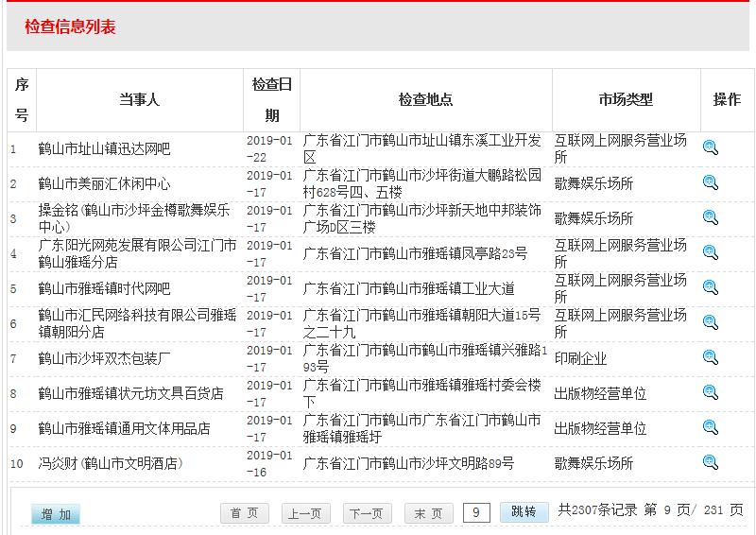Image resolution: width=756 pixels, height=535 pixels.
Task: Open magnifier icon in row 3 操金铭
Action: (711, 217)
